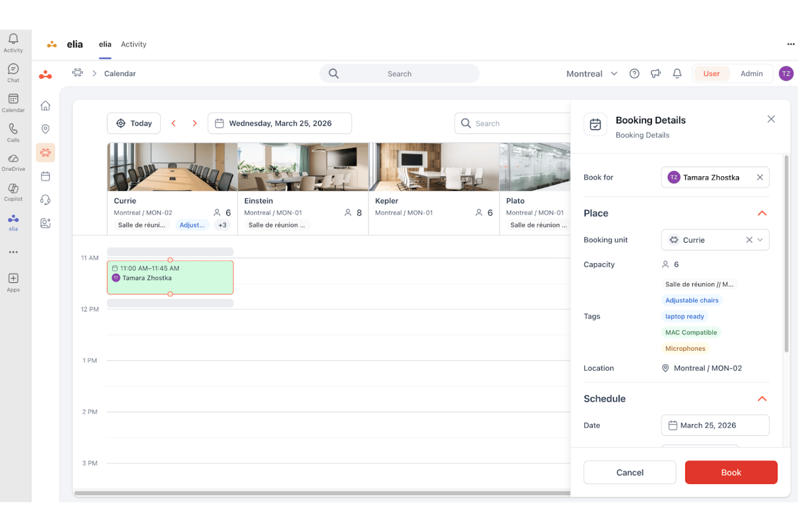Switch mode toggle to Admin
The height and width of the screenshot is (532, 798).
[x=752, y=74]
